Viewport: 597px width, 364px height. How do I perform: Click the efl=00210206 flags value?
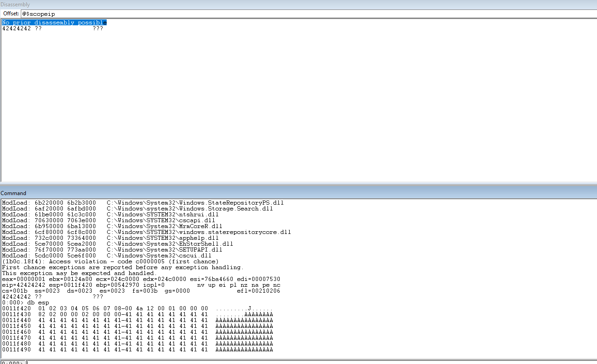(x=259, y=291)
